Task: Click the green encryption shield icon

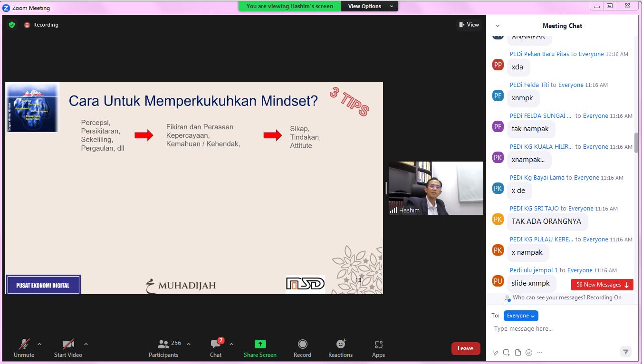Action: 12,25
